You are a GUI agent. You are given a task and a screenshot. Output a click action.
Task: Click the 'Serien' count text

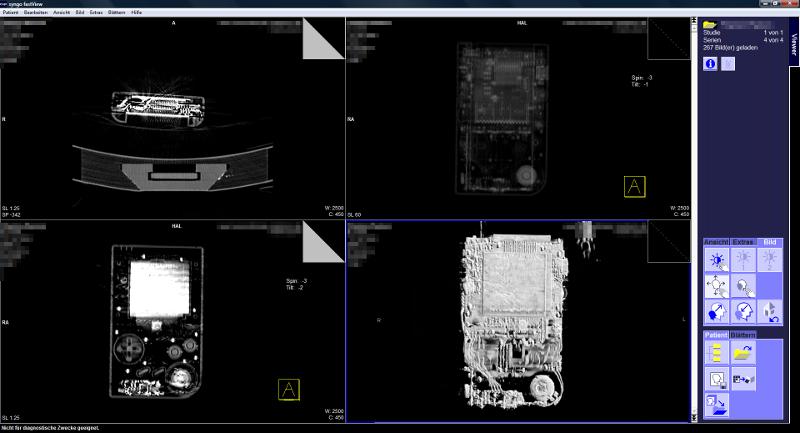pos(743,40)
